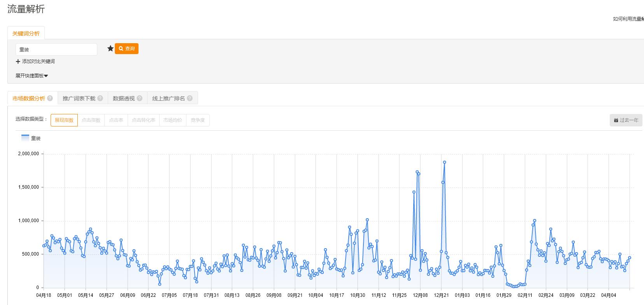Expand 展开快捷面板 quick panel
The image size is (644, 305).
pos(32,76)
